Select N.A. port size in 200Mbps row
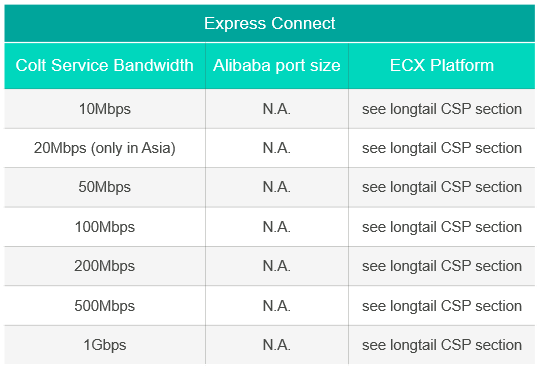 (x=277, y=266)
